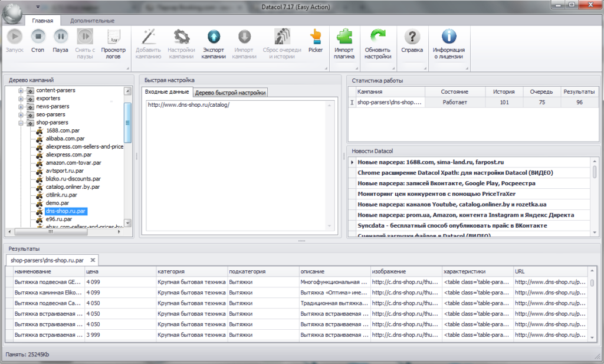
Task: Expand the news-parsers tree node
Action: click(x=21, y=107)
